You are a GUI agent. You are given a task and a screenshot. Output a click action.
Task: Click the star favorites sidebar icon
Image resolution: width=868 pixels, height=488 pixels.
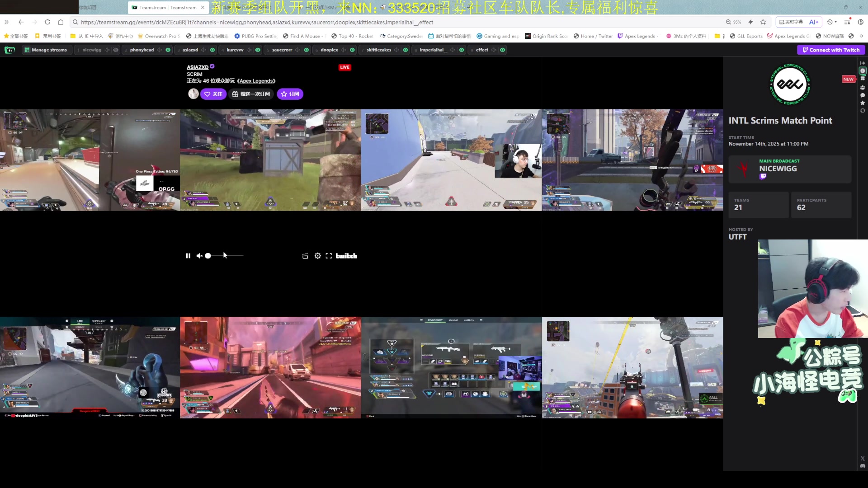click(x=862, y=103)
